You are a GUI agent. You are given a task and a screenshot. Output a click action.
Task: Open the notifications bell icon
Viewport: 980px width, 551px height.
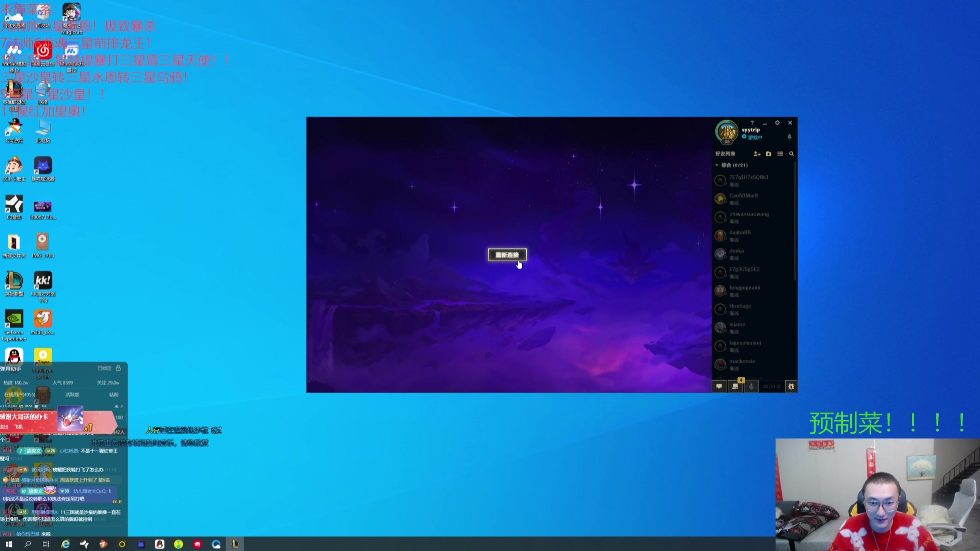790,137
